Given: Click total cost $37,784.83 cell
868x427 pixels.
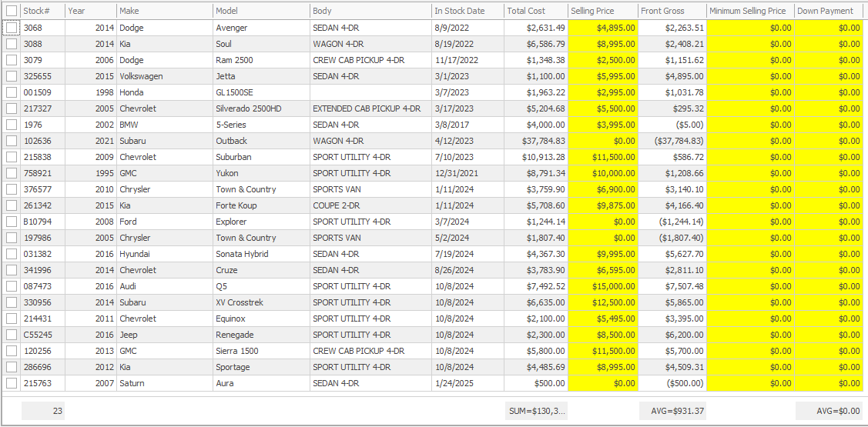Looking at the screenshot, I should pos(536,141).
